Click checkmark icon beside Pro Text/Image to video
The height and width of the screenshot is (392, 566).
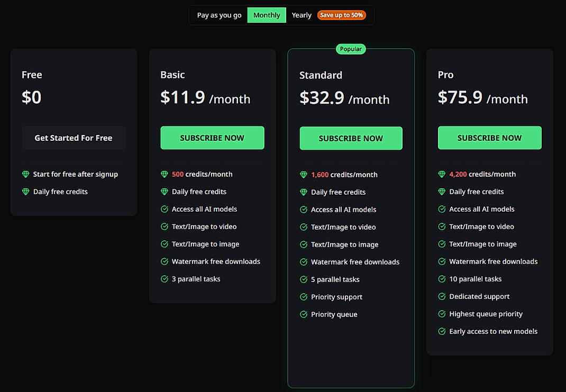[442, 226]
